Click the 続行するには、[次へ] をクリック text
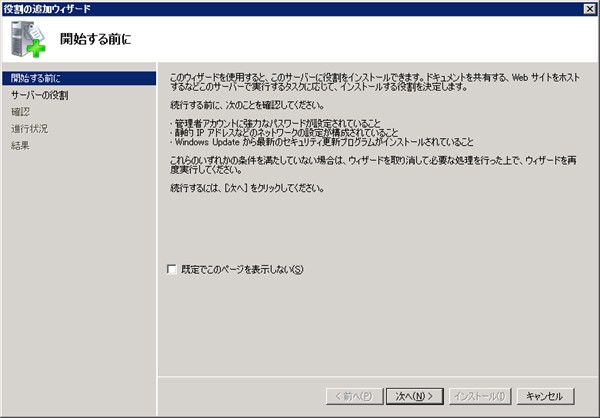Viewport: 600px width, 418px height. coord(247,188)
